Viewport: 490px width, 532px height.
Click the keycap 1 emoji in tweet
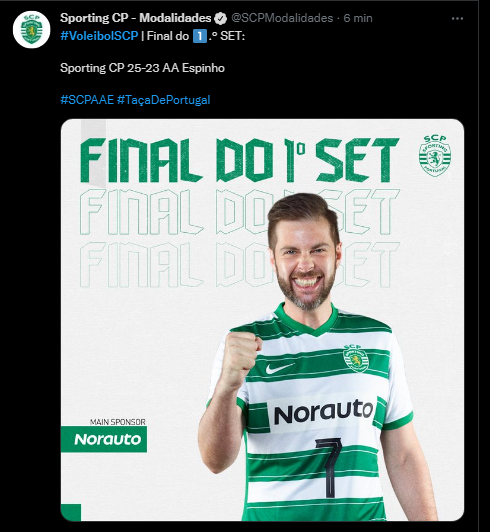[x=200, y=36]
